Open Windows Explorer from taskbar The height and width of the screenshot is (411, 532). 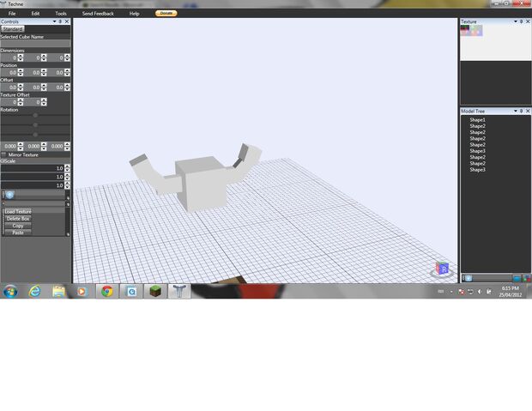58,292
